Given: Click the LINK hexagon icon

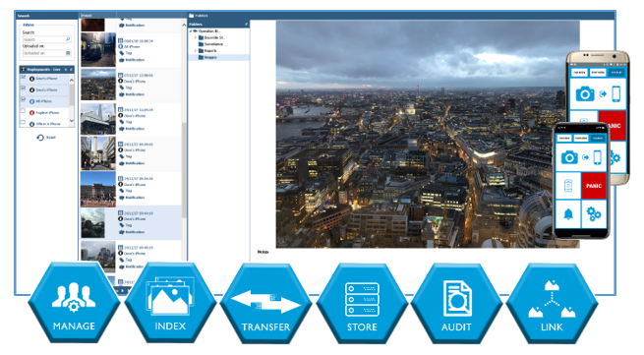Looking at the screenshot, I should tap(552, 303).
